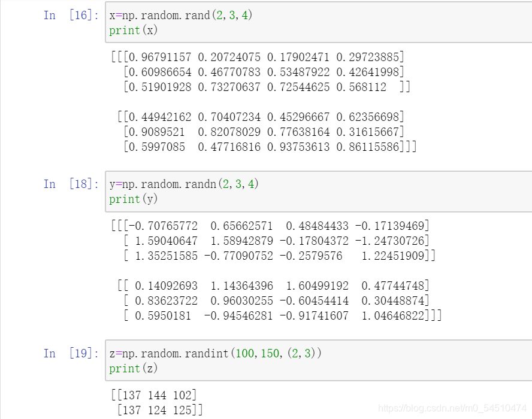Click integer 144 in z output
Screen dimensions: 532x419
click(x=157, y=395)
